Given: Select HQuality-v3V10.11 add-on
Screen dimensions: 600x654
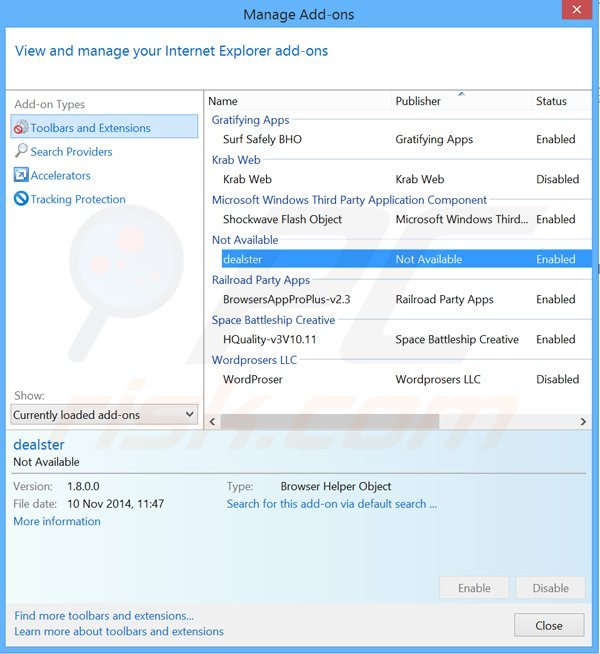Looking at the screenshot, I should (x=407, y=340).
